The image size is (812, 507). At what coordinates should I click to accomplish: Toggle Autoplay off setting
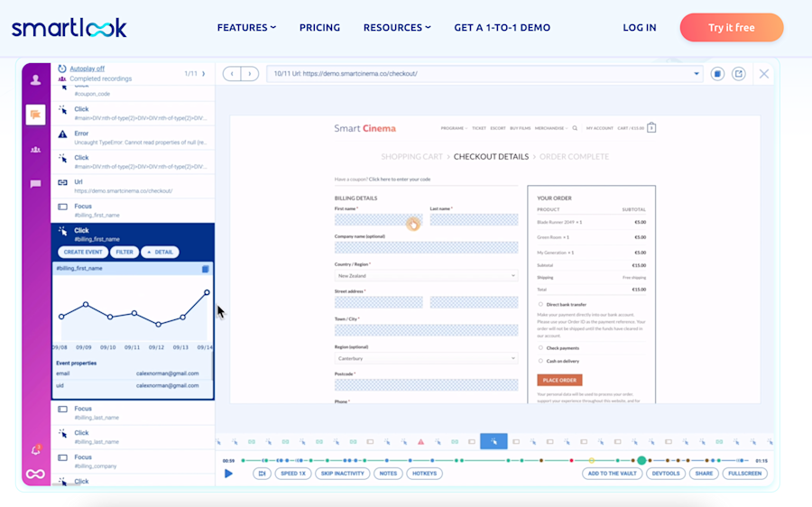point(87,69)
